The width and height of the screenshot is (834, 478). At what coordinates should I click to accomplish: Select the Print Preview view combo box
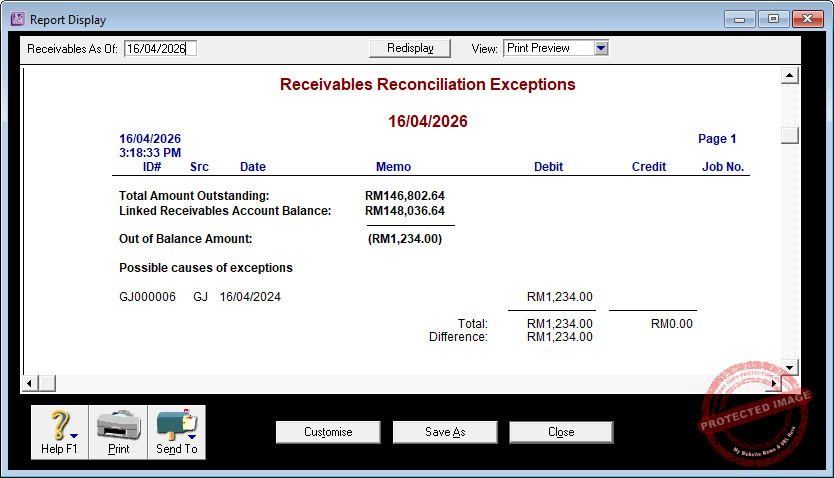pos(556,48)
